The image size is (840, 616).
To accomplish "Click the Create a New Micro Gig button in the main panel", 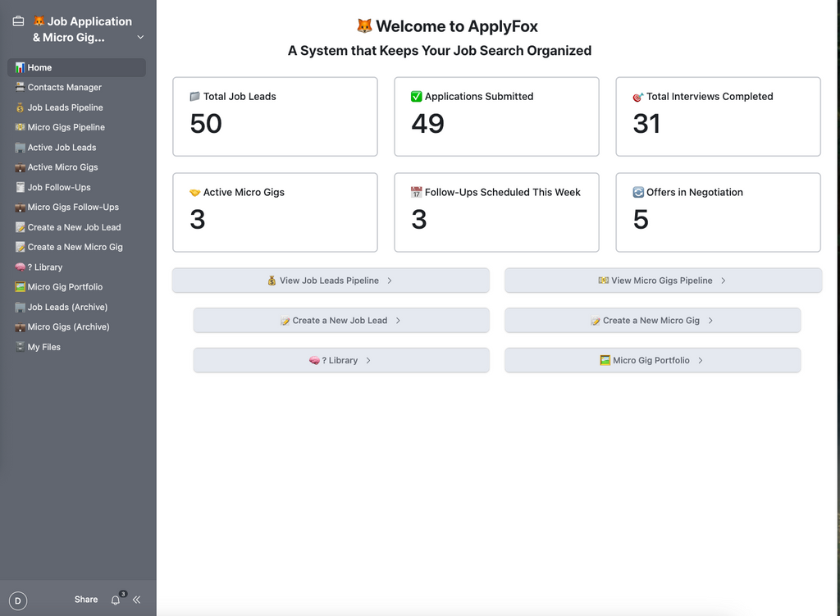I will [x=652, y=321].
